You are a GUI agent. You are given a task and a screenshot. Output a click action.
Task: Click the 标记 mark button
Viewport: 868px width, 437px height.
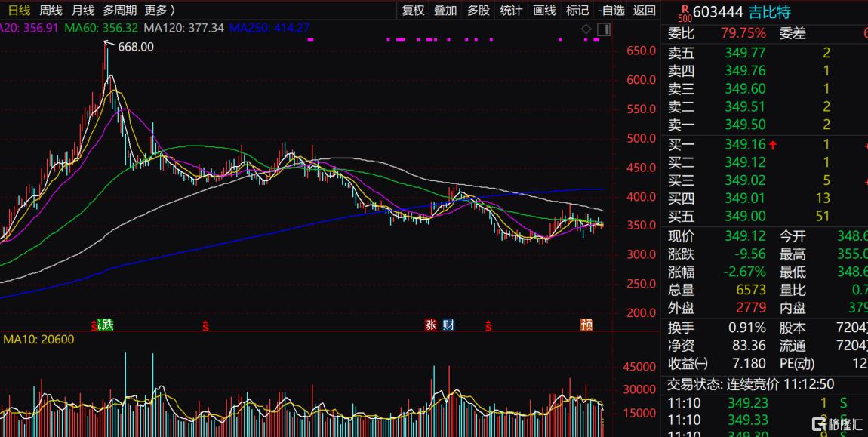pyautogui.click(x=577, y=10)
